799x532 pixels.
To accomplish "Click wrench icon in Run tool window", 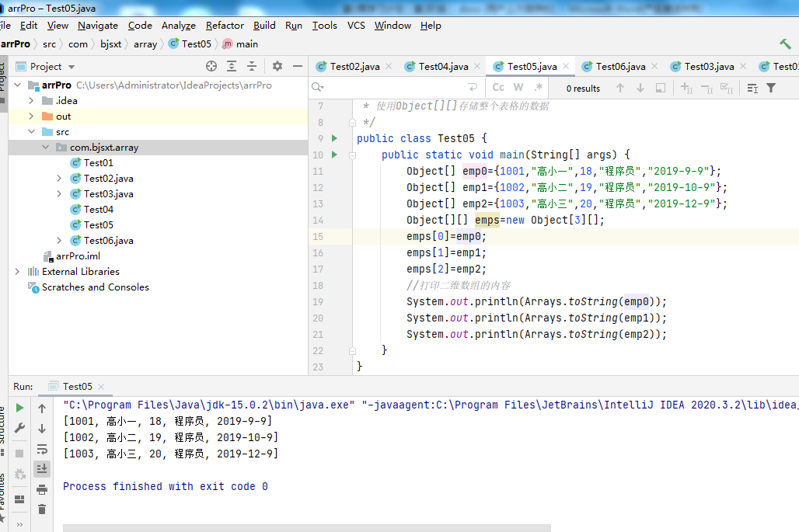I will point(19,428).
